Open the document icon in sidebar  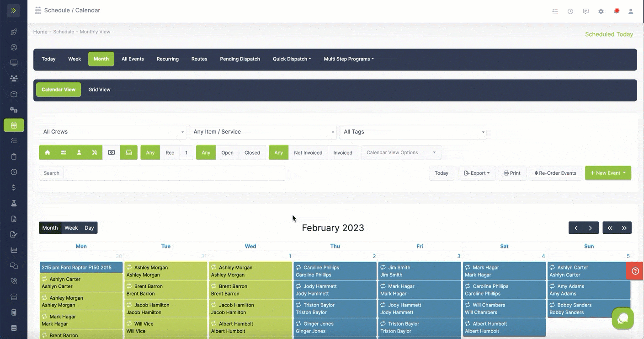[14, 219]
